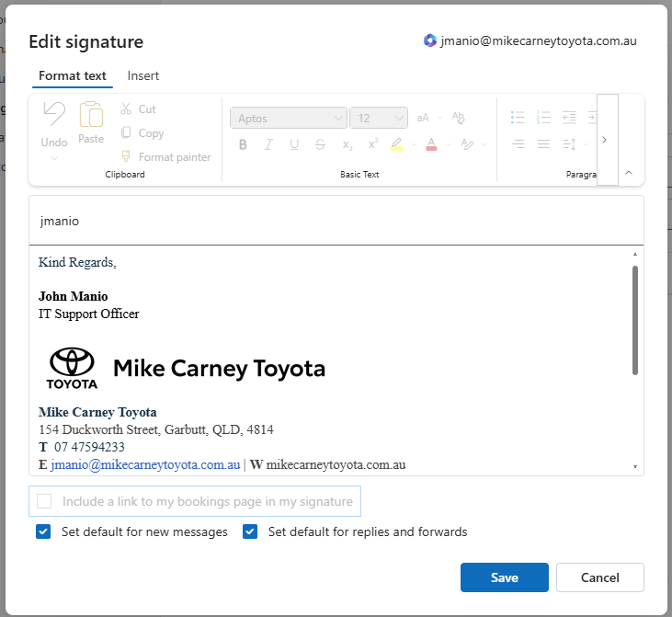Viewport: 672px width, 617px height.
Task: Toggle bold formatting
Action: pyautogui.click(x=244, y=144)
